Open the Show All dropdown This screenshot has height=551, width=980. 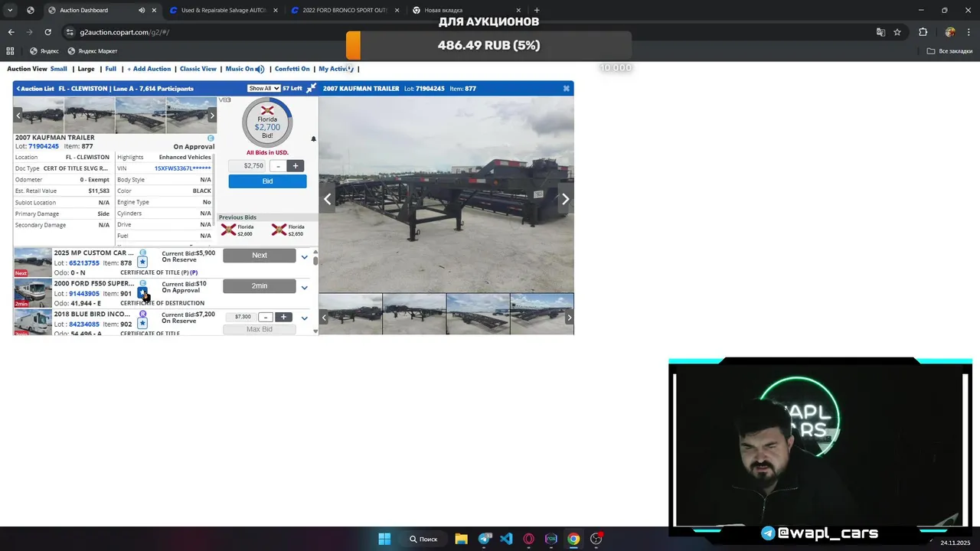263,89
